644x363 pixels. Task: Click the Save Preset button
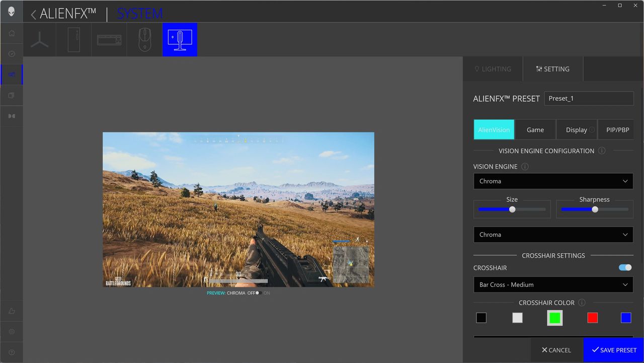(613, 350)
